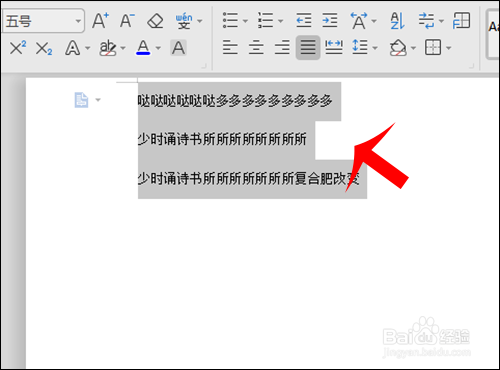Image resolution: width=500 pixels, height=370 pixels.
Task: Open the font dialog launcher corner icon
Action: pos(204,66)
